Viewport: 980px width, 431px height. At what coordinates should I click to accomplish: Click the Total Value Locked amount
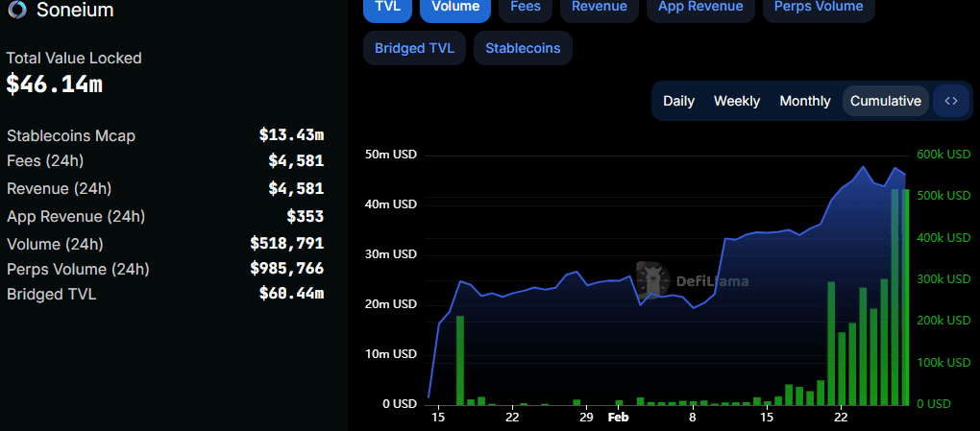pyautogui.click(x=55, y=84)
